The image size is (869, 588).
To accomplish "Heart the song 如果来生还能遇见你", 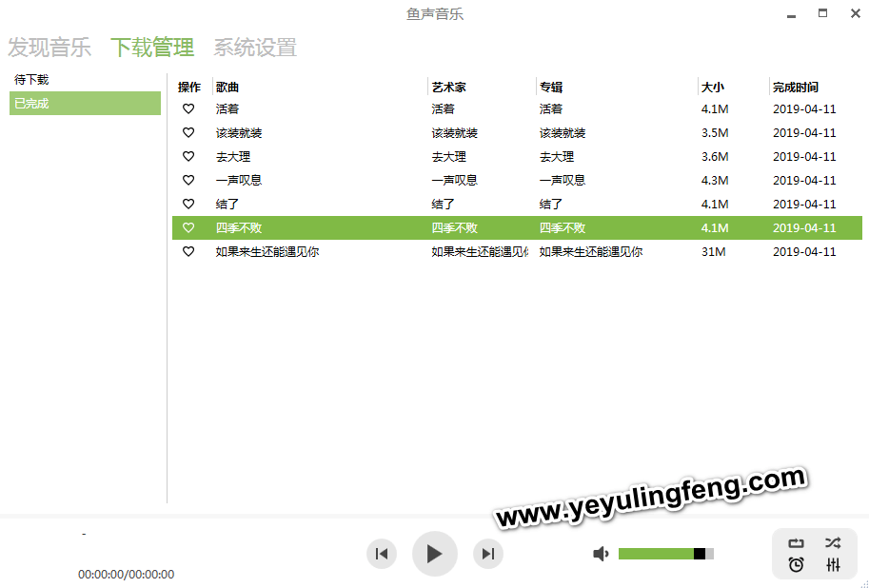I will (x=188, y=251).
